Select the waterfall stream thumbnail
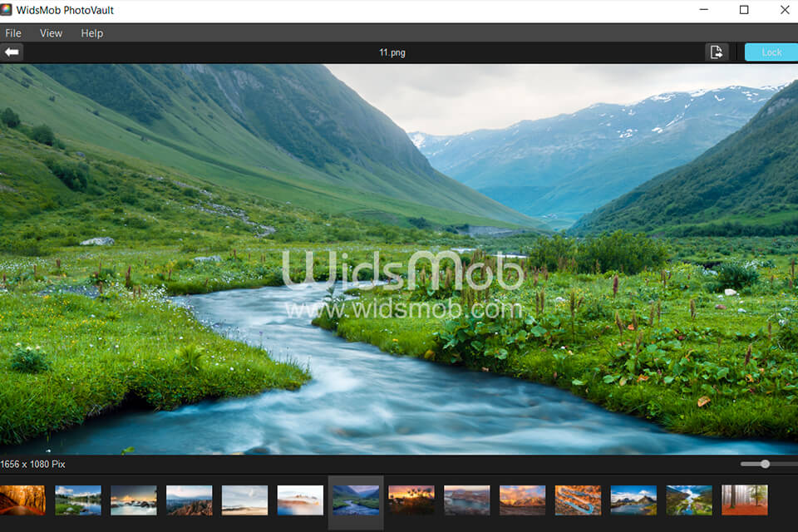Image resolution: width=798 pixels, height=532 pixels. click(688, 500)
